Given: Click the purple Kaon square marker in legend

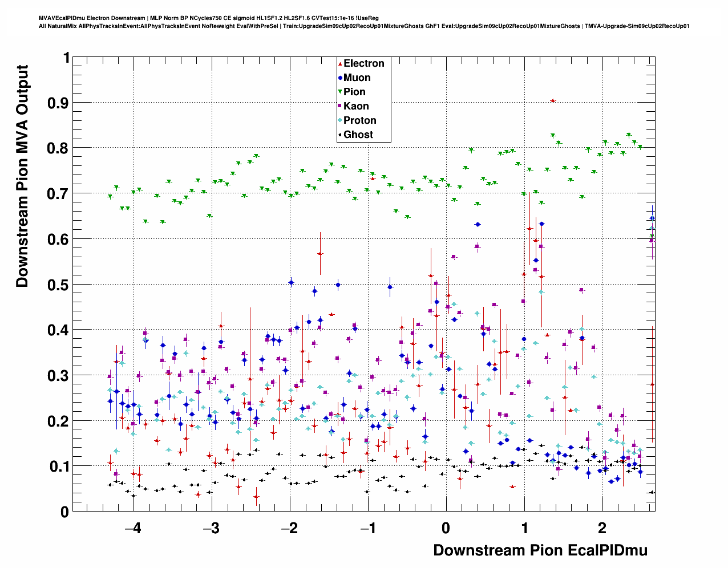Looking at the screenshot, I should click(340, 106).
